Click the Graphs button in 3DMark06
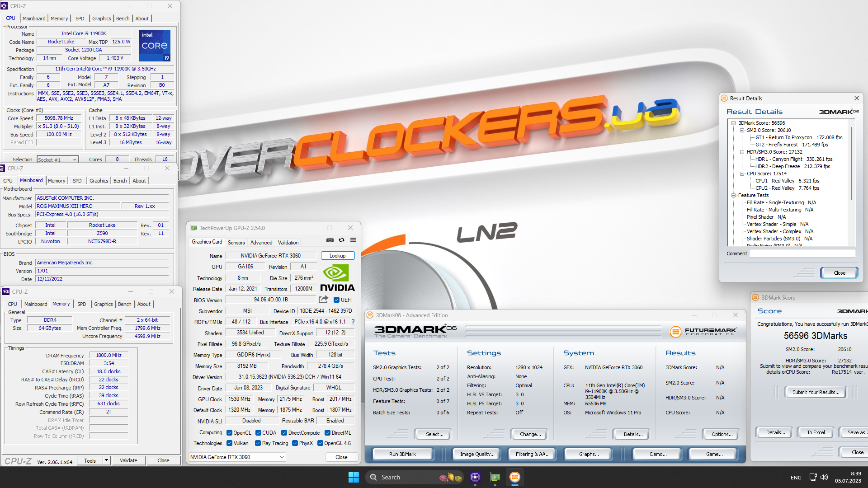 [x=589, y=454]
